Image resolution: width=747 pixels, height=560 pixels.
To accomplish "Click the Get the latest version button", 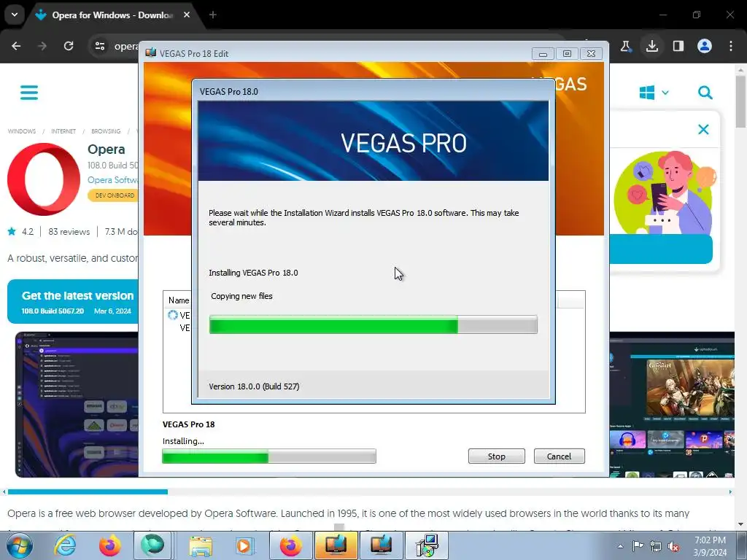I will 73,301.
